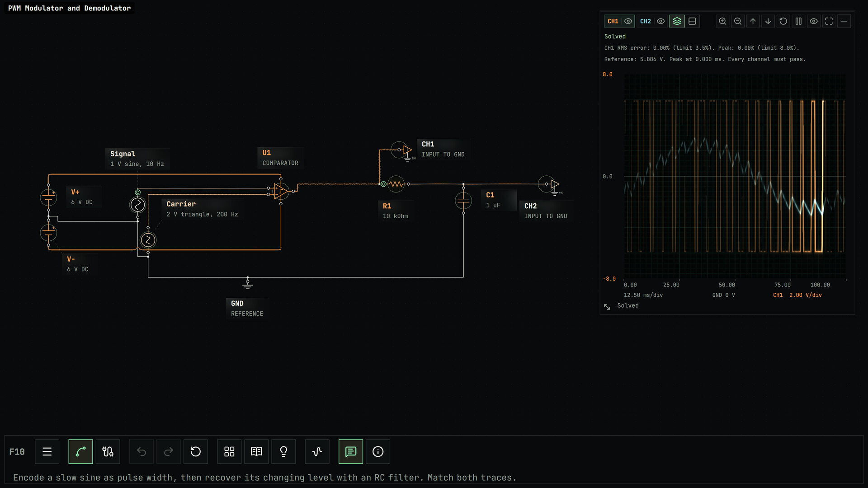Toggle the message description panel

pos(351,451)
